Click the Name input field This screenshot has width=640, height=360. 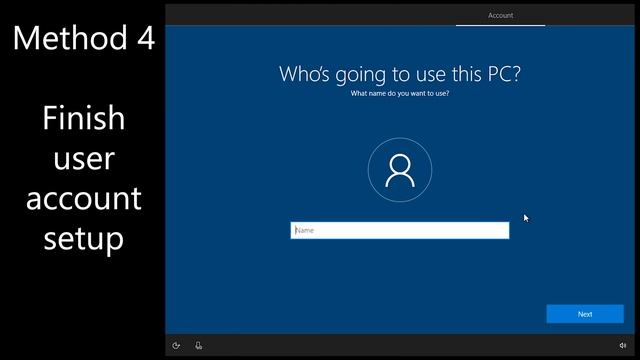(x=400, y=230)
